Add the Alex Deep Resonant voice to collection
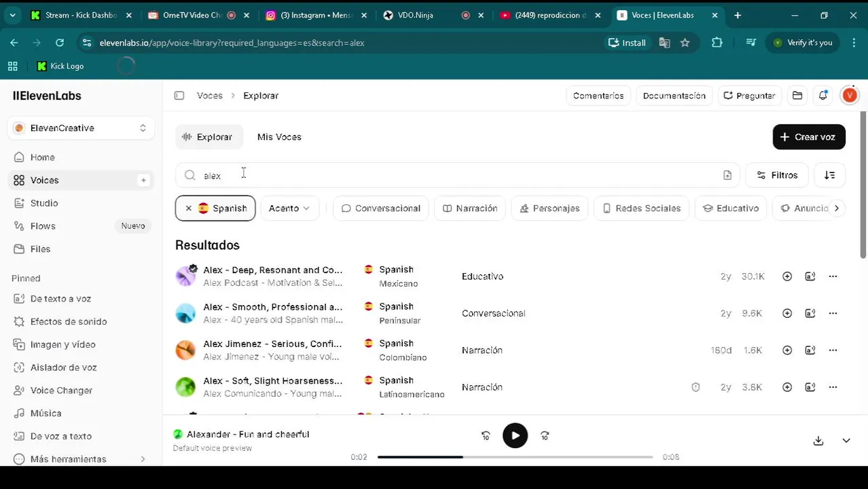This screenshot has width=868, height=489. (x=787, y=276)
